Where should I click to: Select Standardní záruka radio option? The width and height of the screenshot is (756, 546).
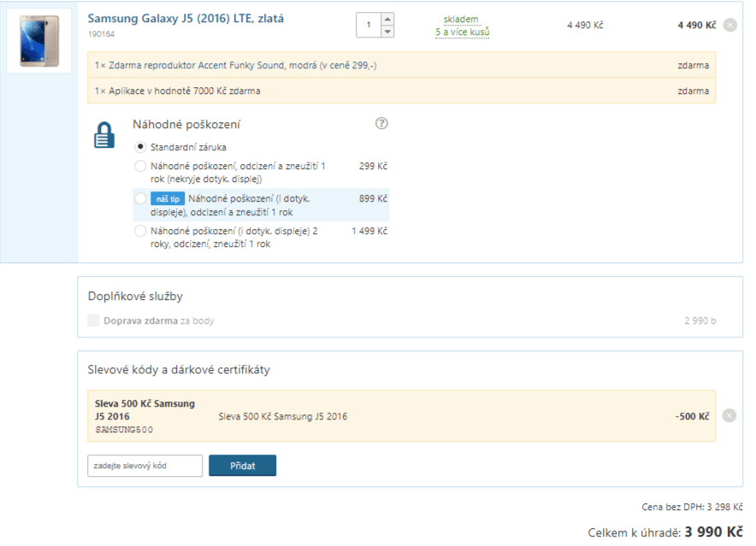click(x=139, y=147)
